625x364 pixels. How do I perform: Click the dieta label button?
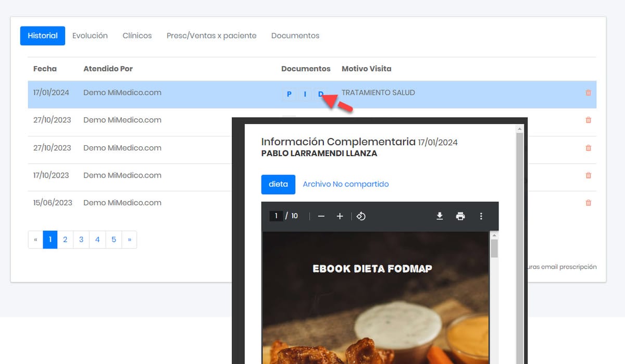coord(278,184)
